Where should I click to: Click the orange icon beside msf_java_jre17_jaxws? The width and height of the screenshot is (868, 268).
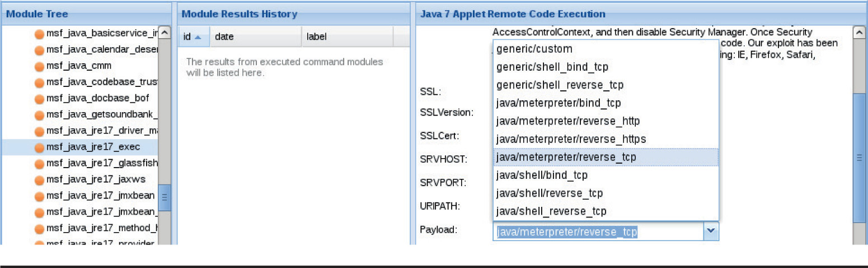(39, 180)
